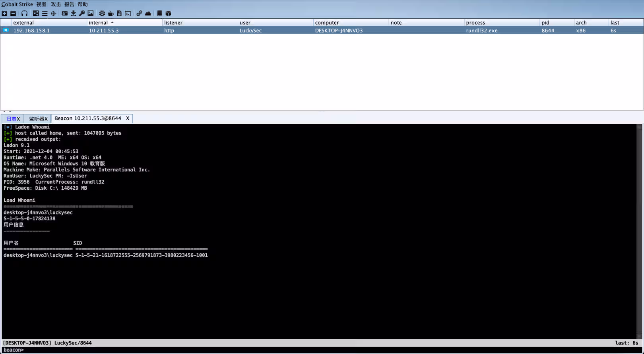Viewport: 644px width, 354px height.
Task: Open the 视图 menu
Action: 41,4
